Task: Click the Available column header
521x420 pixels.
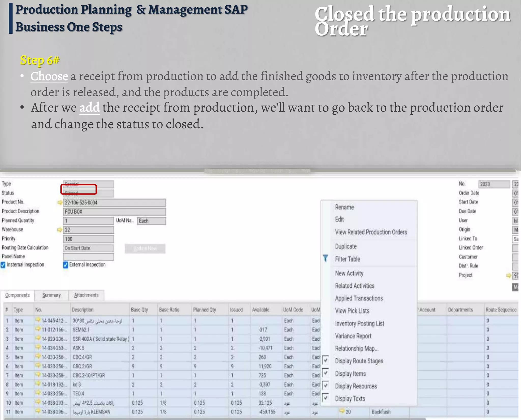Action: coord(266,310)
